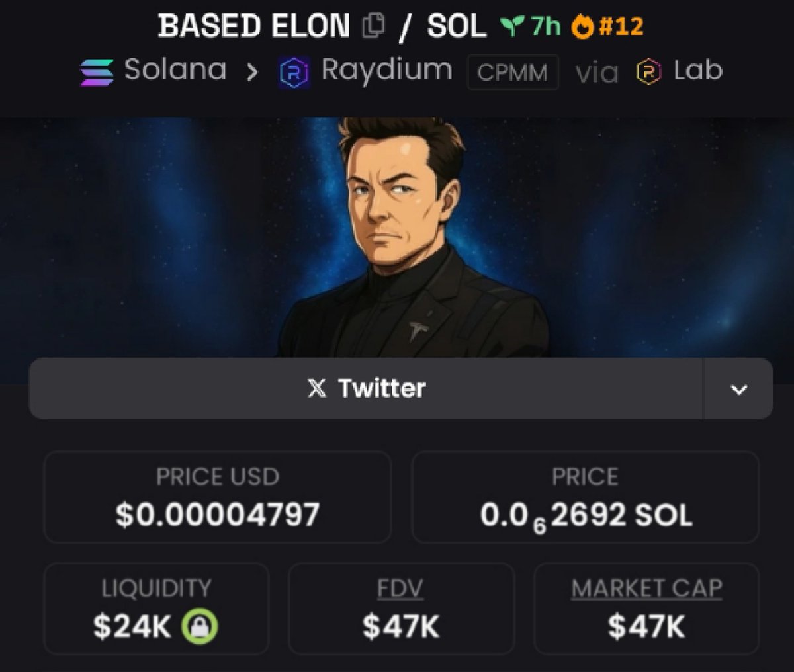Screen dimensions: 794x672
Task: Click the BASED ELON banner image
Action: pyautogui.click(x=397, y=238)
